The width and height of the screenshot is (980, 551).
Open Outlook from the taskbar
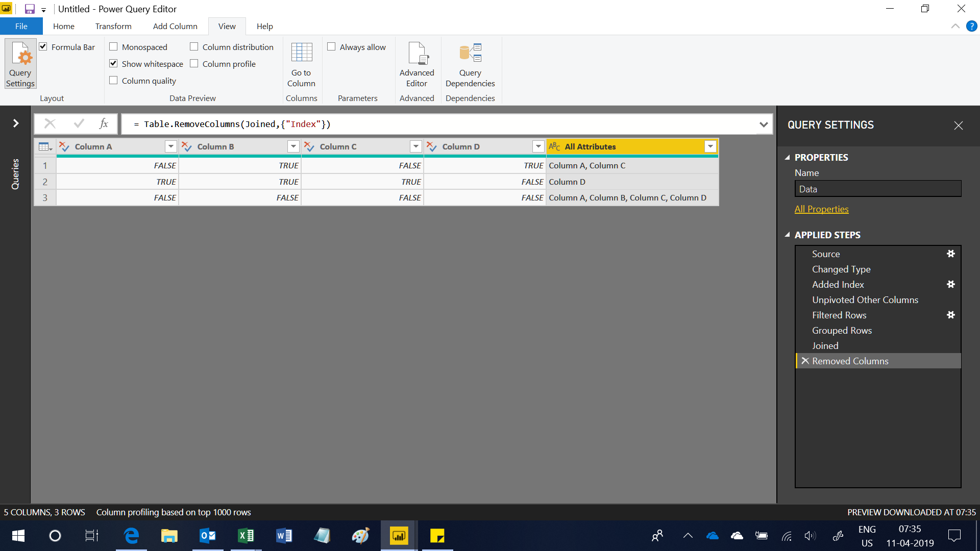pyautogui.click(x=208, y=536)
